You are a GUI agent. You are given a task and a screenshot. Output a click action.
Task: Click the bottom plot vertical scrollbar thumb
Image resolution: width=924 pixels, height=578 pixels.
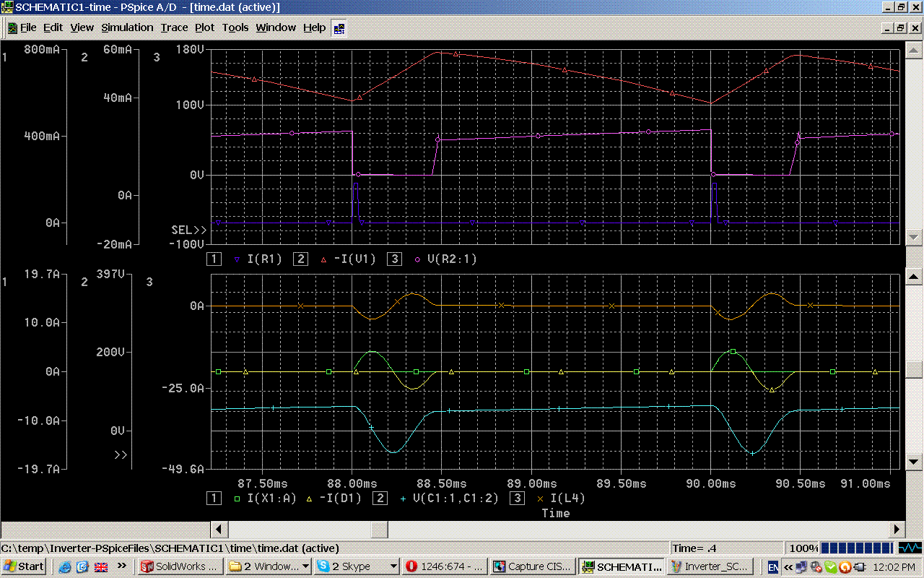tap(914, 369)
